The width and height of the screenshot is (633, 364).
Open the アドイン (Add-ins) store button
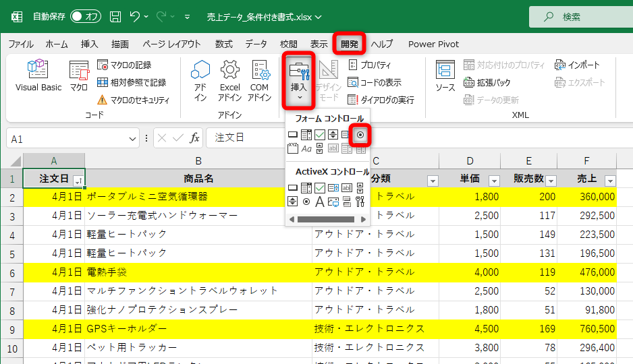coord(200,81)
